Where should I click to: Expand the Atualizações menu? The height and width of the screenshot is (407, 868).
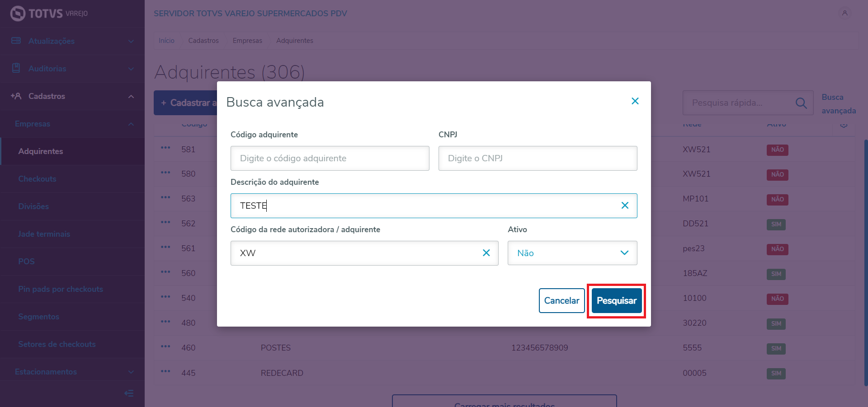point(72,41)
